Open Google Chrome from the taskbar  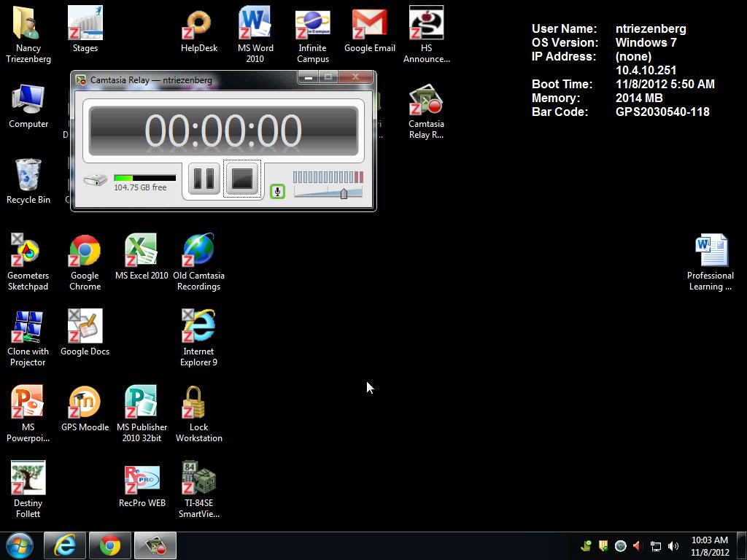pos(110,545)
